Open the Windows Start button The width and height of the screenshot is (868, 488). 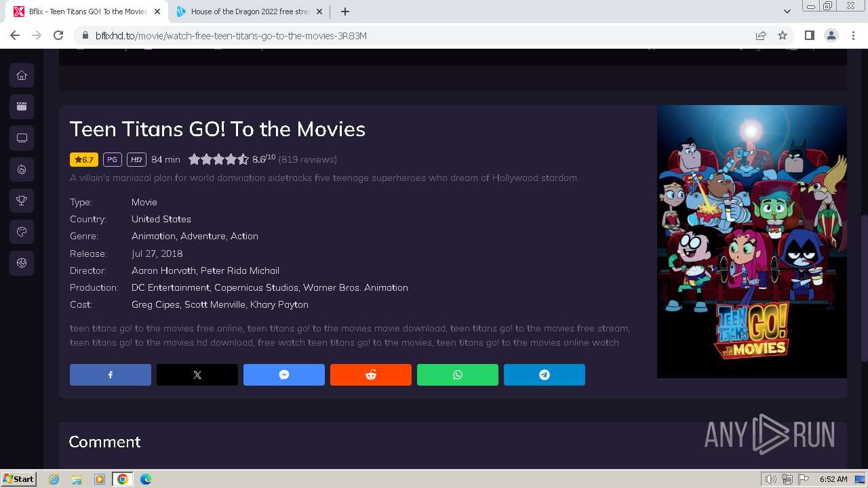point(18,479)
